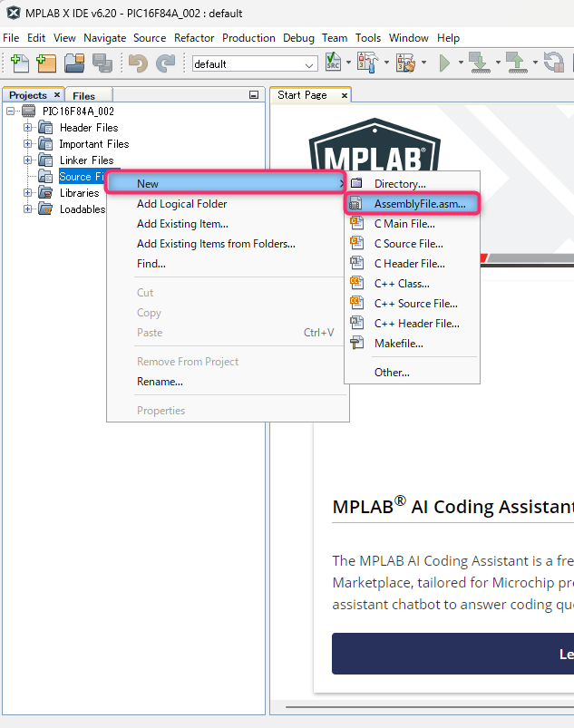
Task: Expand the Loadables node
Action: pyautogui.click(x=28, y=209)
